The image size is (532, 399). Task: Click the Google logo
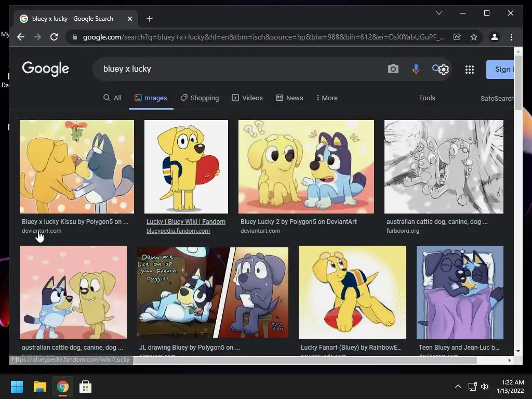point(46,69)
